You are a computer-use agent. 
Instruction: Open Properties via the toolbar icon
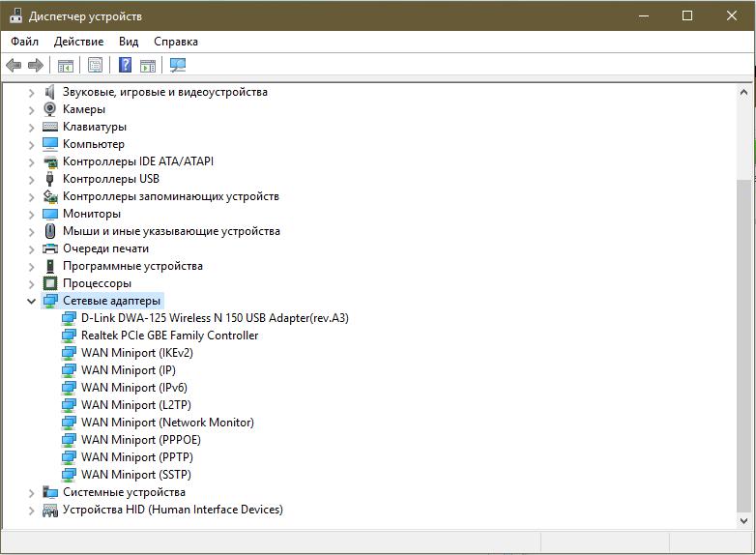pos(95,65)
